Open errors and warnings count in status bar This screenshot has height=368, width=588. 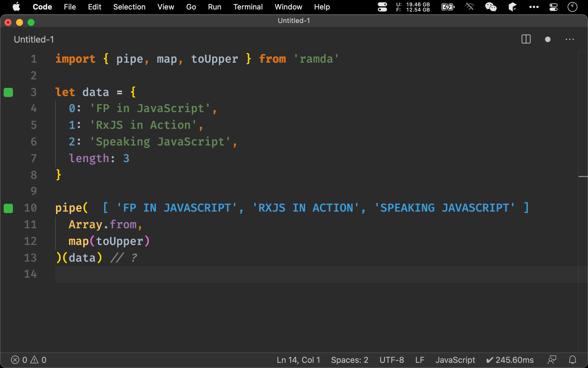(28, 360)
